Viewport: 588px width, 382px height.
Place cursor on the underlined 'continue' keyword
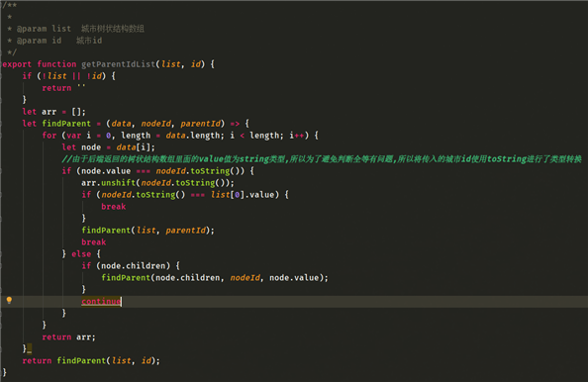tap(101, 302)
